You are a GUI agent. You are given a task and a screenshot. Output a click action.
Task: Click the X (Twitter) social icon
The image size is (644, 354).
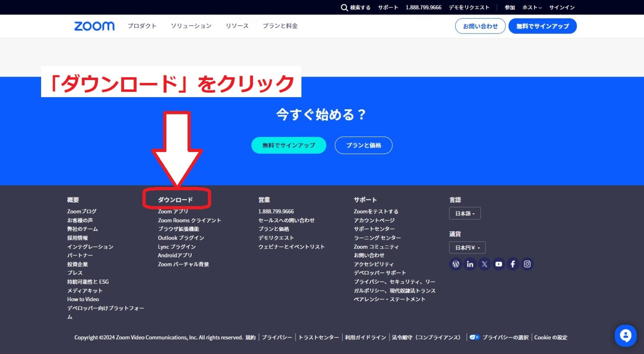[484, 264]
